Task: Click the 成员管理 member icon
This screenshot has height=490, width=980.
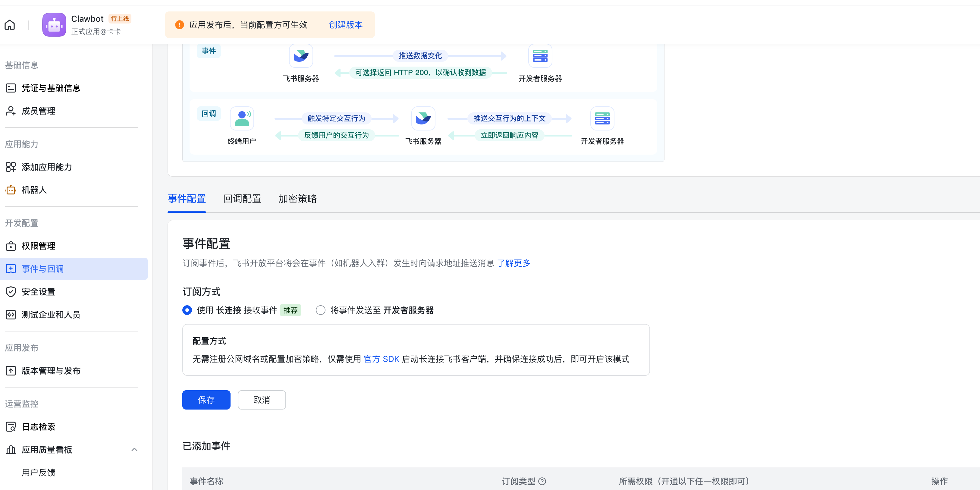Action: coord(11,111)
